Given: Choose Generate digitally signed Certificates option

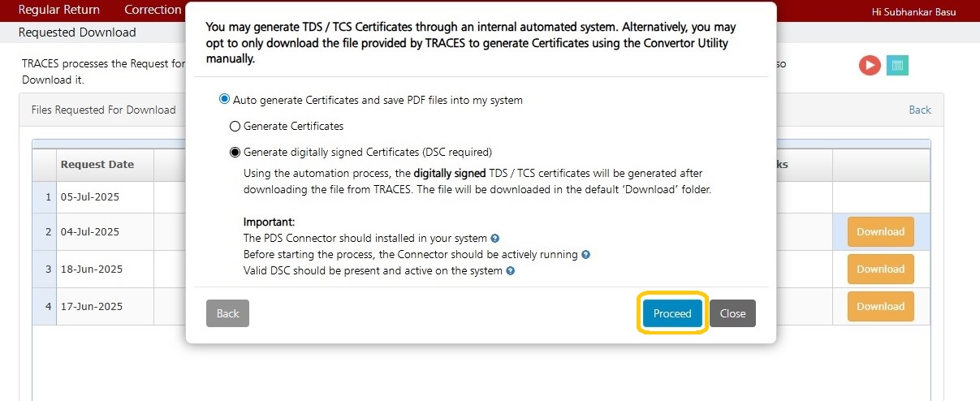Looking at the screenshot, I should pyautogui.click(x=235, y=152).
